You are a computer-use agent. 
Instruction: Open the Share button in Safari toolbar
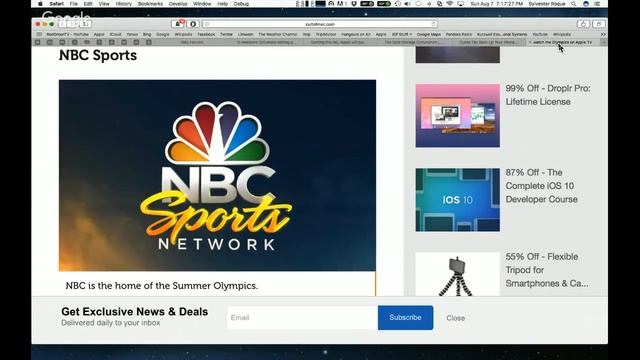(x=583, y=24)
